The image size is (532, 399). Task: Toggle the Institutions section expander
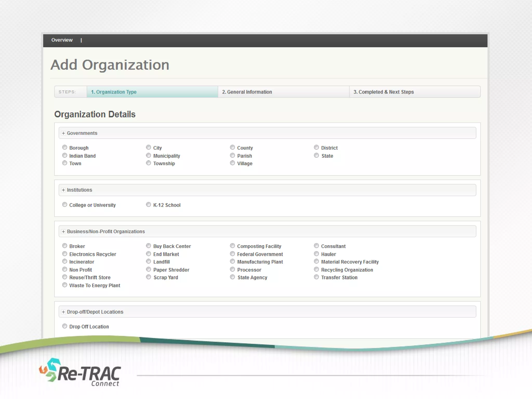point(63,190)
